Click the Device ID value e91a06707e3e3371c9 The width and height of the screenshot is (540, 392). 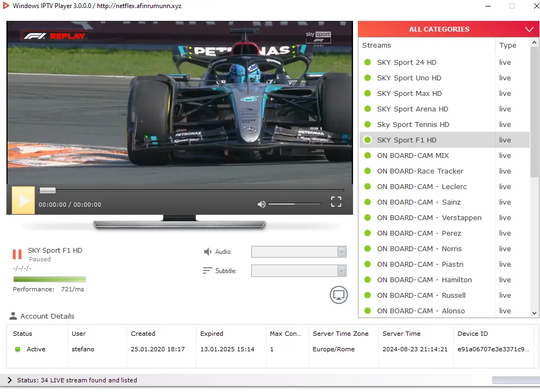point(493,349)
